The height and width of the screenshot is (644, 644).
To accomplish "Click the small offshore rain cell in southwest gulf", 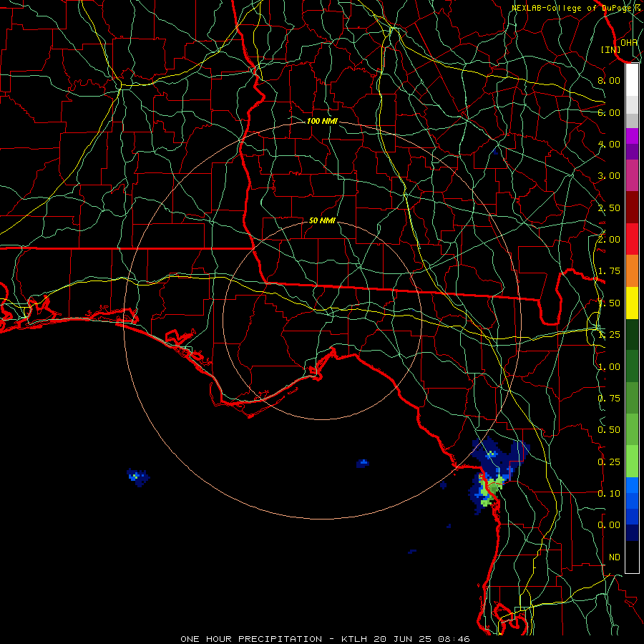I will click(x=138, y=477).
